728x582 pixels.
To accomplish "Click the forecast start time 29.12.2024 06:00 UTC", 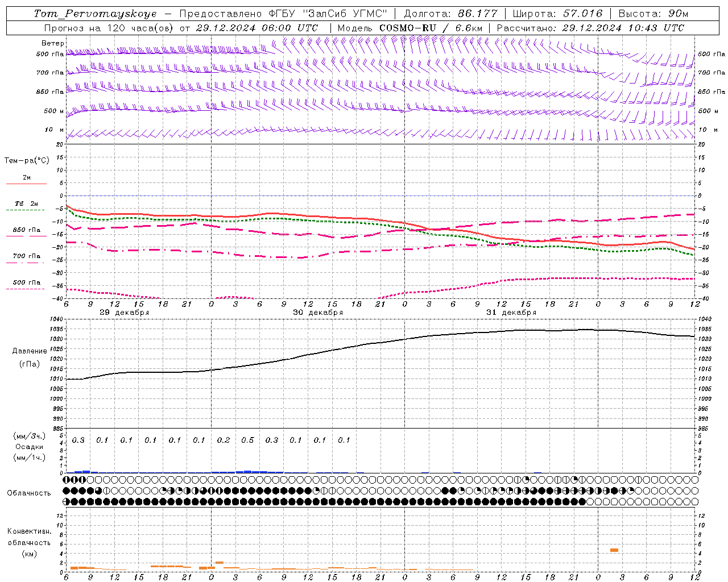I will point(257,28).
